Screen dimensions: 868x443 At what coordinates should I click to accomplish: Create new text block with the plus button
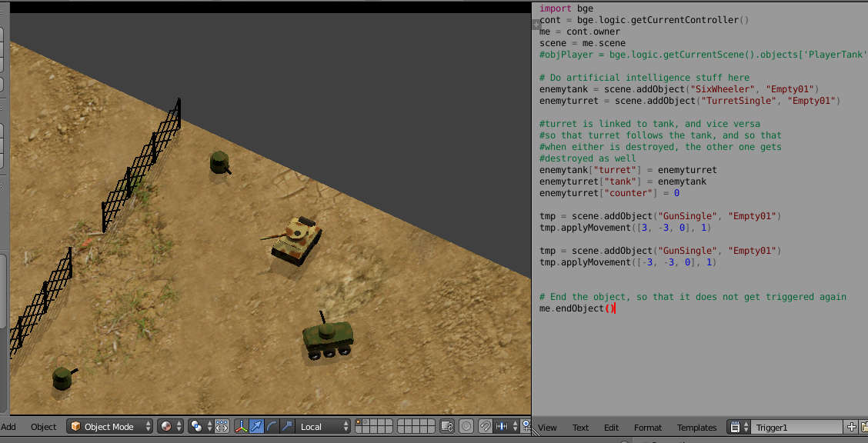852,427
